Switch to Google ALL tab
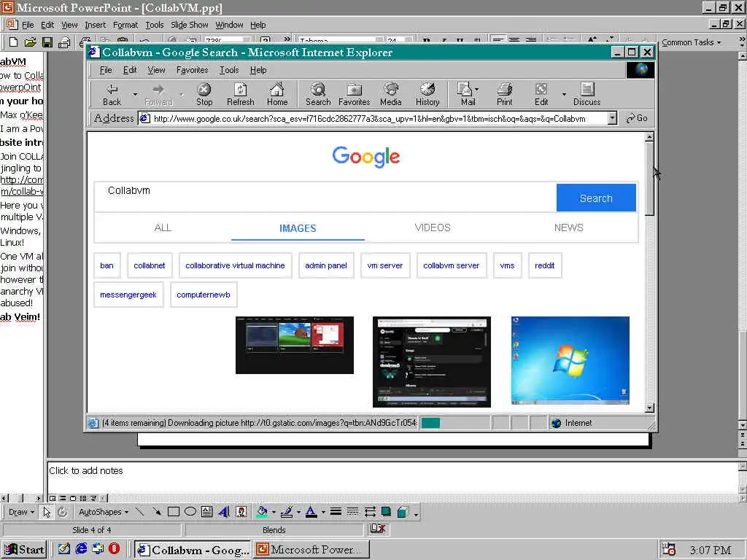The width and height of the screenshot is (747, 560). (x=163, y=227)
